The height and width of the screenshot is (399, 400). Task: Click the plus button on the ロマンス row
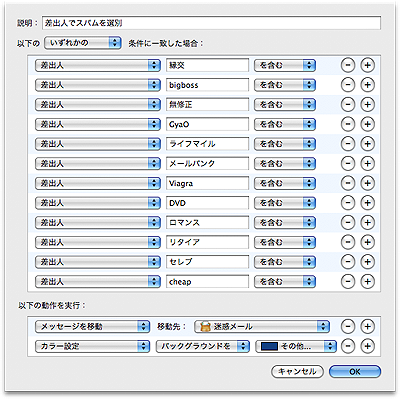[367, 223]
